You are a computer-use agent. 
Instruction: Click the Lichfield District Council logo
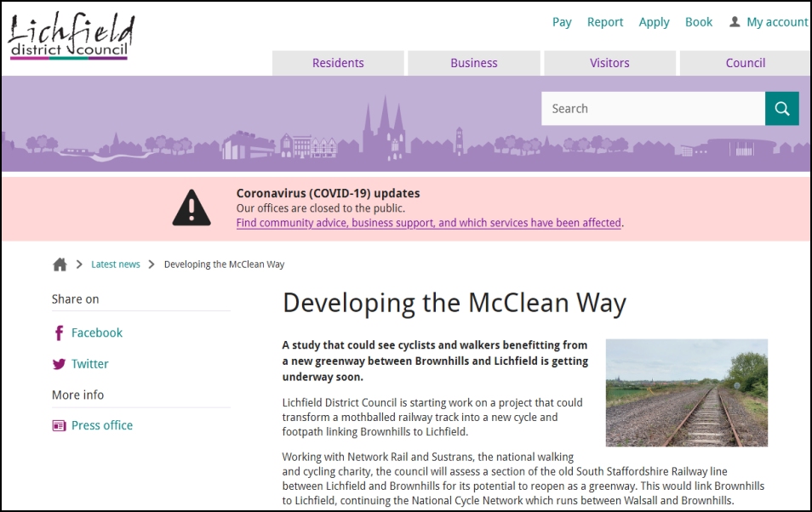coord(71,36)
